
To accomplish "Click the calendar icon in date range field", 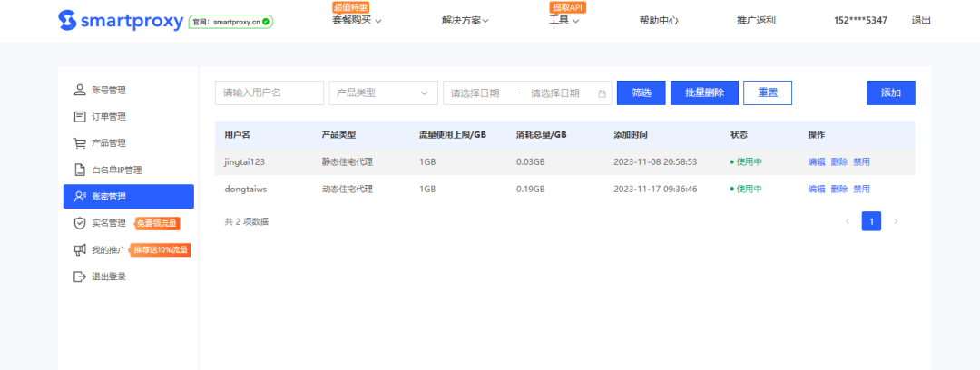I will 602,93.
